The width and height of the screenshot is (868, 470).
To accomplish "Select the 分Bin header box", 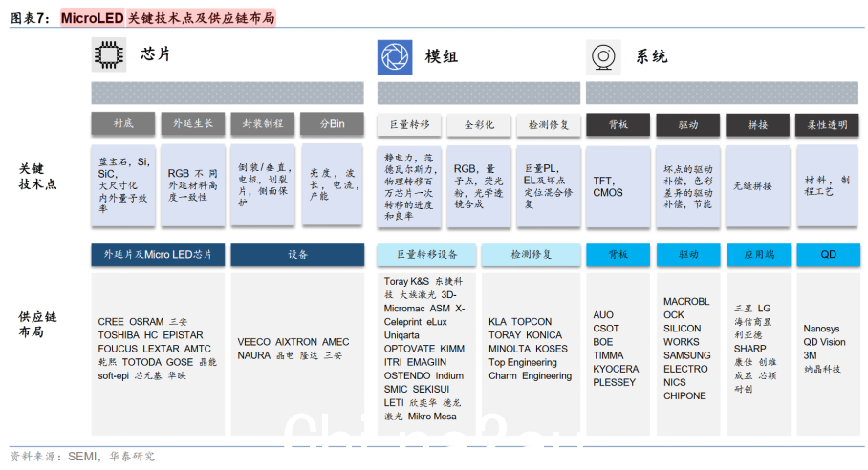I will click(x=332, y=124).
